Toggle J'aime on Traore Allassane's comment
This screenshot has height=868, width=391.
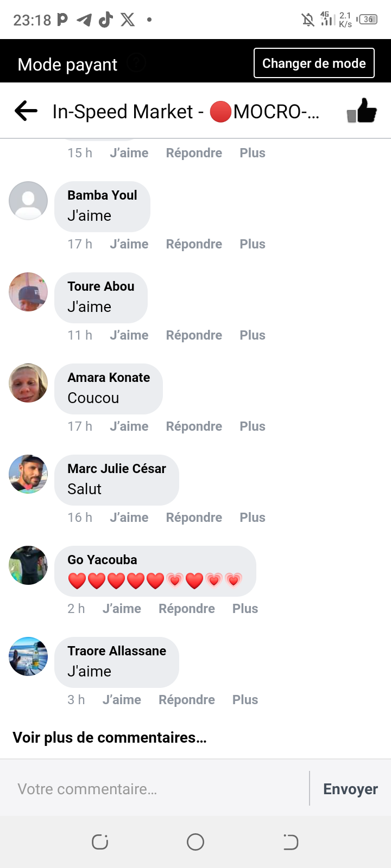click(122, 700)
